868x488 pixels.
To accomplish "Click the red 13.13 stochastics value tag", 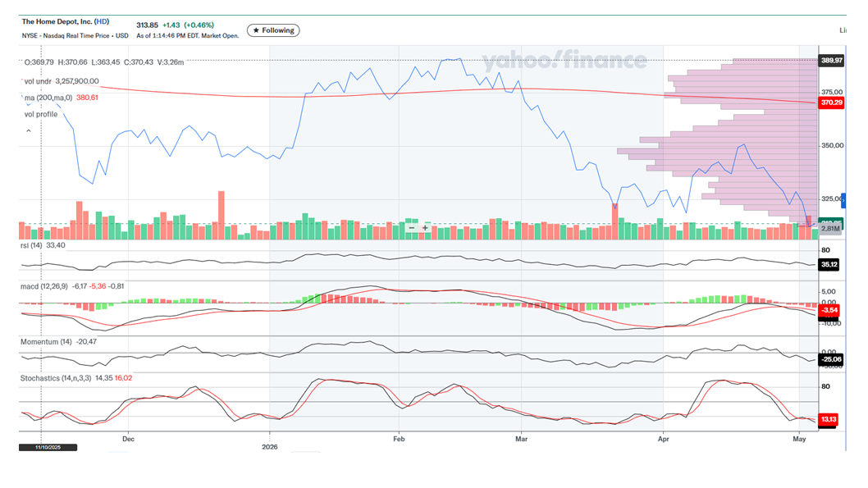I will coord(829,419).
